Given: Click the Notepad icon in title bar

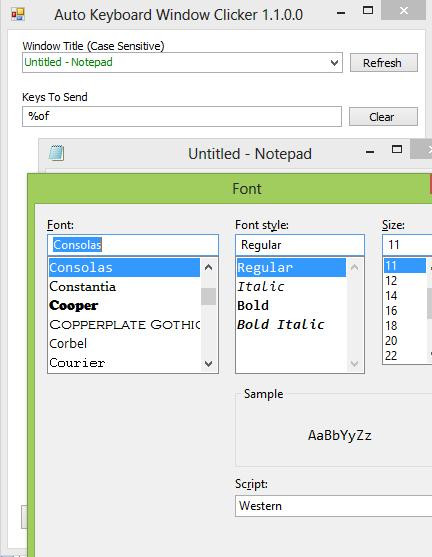Looking at the screenshot, I should [x=56, y=153].
